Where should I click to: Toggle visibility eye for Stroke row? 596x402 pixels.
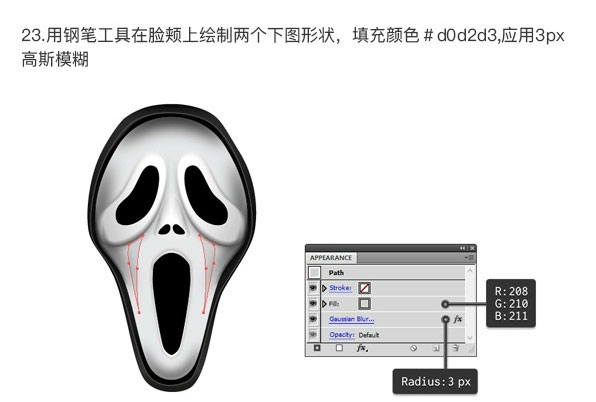tap(313, 288)
